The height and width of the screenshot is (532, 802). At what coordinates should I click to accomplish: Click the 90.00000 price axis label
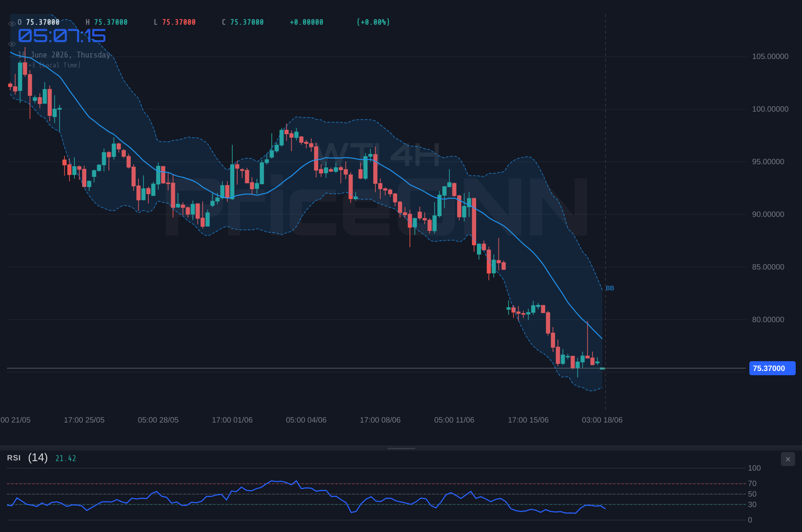point(768,214)
